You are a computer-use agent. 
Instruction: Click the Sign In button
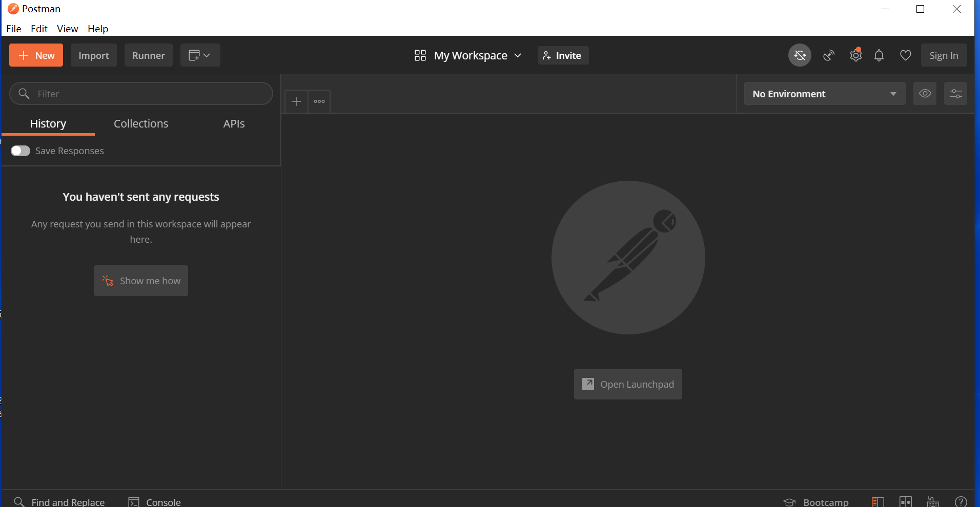(x=944, y=55)
